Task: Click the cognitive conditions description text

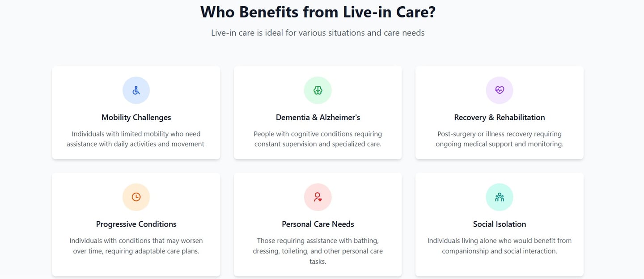Action: [x=318, y=139]
